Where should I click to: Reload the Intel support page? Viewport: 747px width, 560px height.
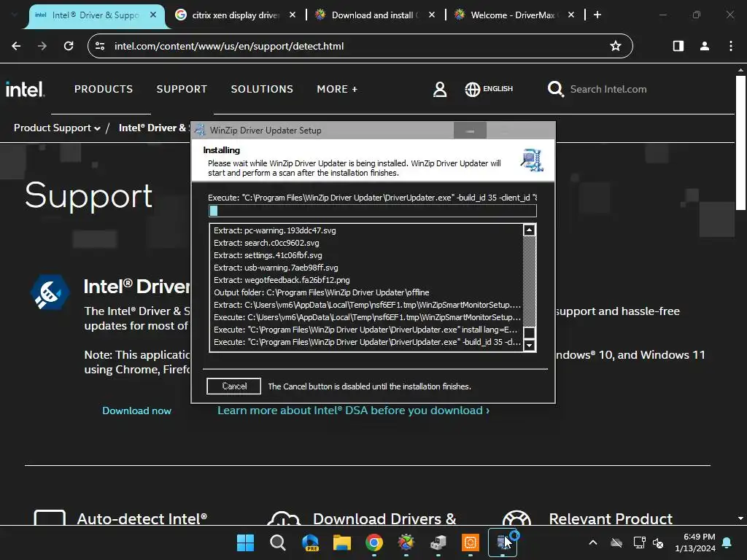(x=69, y=46)
